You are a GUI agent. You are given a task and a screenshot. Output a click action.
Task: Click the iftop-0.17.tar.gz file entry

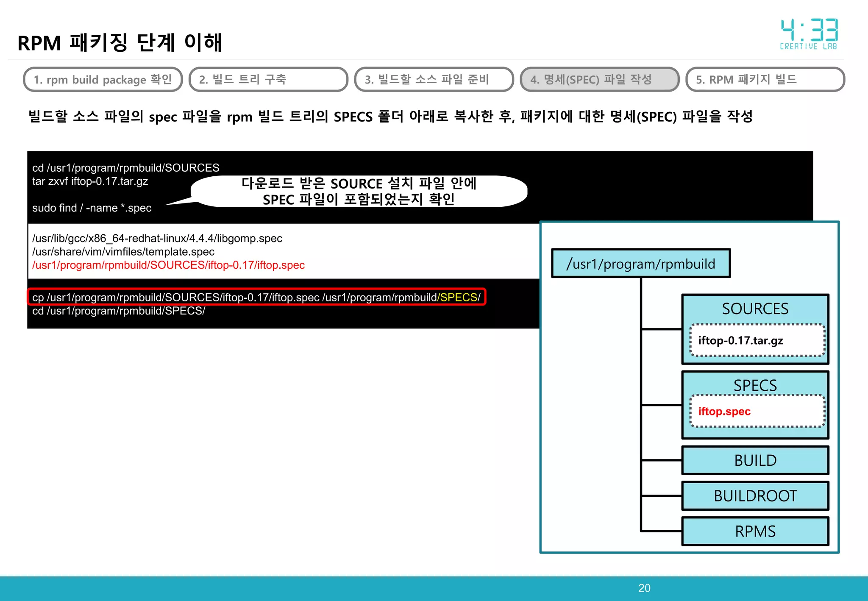[x=757, y=340]
